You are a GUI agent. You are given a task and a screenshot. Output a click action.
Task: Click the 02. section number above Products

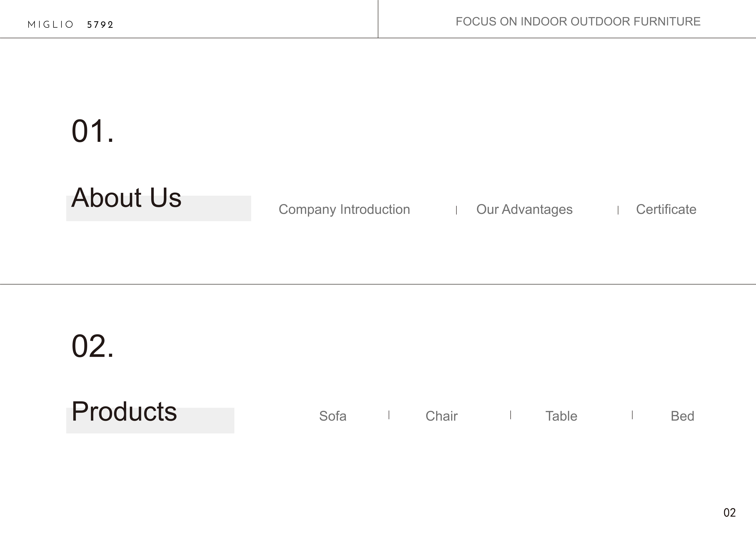pyautogui.click(x=92, y=346)
